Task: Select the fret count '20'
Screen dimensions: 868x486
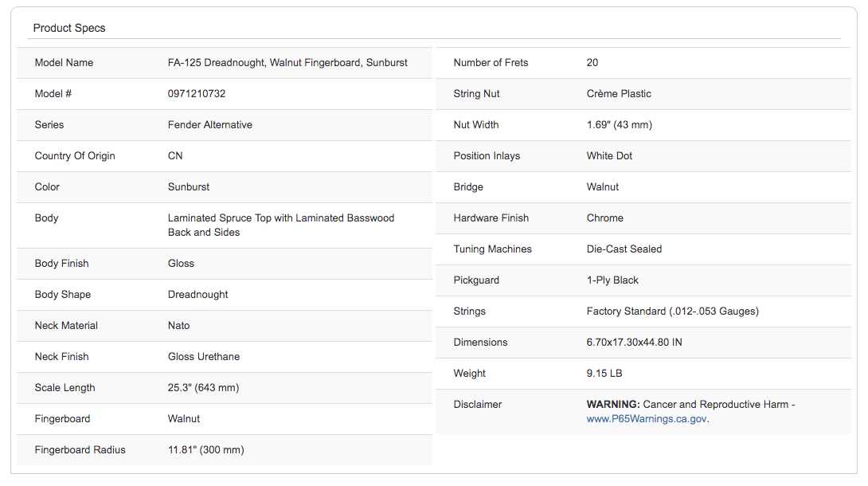Action: (592, 63)
